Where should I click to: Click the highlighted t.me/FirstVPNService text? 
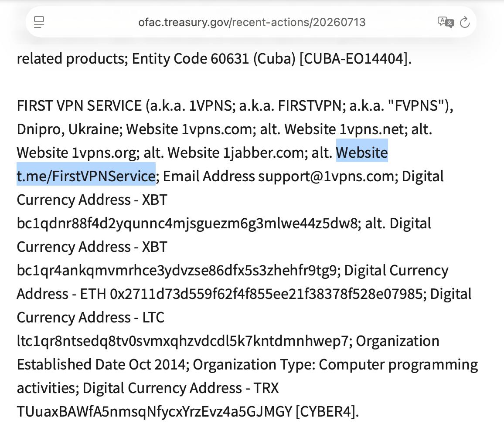tap(86, 176)
